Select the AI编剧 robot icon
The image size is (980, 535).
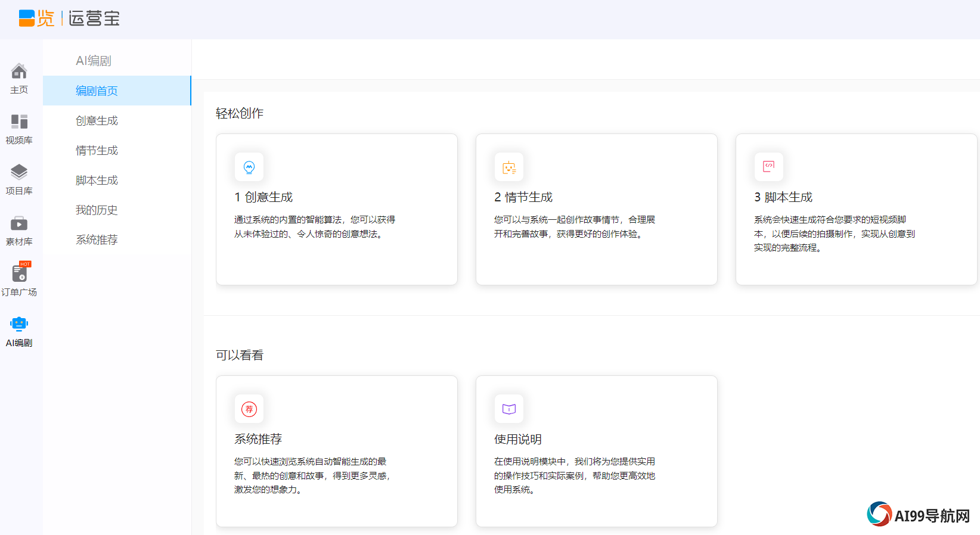point(19,324)
